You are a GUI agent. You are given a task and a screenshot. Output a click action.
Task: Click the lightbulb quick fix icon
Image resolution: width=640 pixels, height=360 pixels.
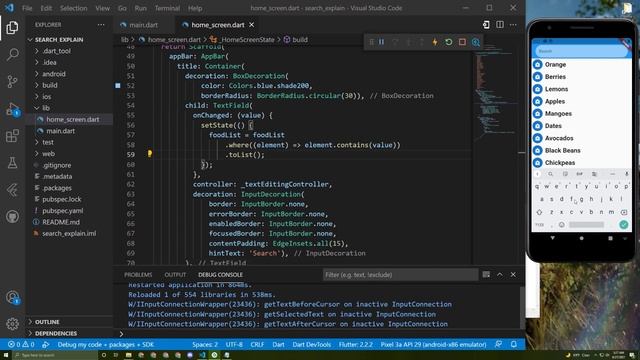tap(150, 153)
